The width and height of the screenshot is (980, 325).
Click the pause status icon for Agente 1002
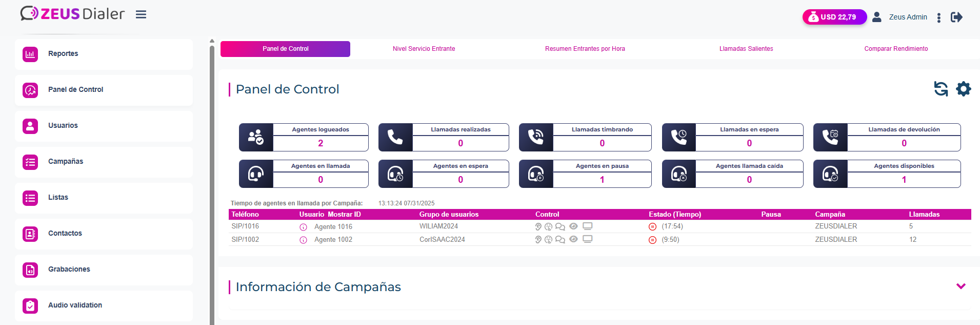point(652,240)
